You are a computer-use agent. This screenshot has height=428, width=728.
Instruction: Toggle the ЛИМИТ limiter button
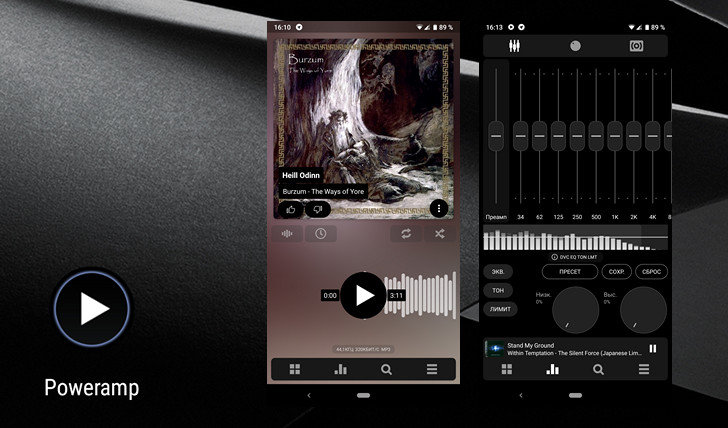pos(500,309)
